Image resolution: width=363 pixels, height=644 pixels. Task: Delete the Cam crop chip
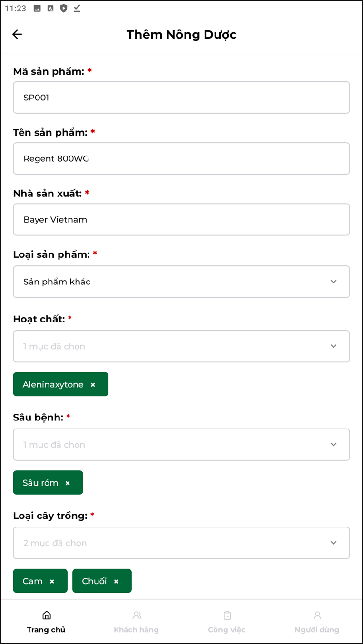pos(52,581)
